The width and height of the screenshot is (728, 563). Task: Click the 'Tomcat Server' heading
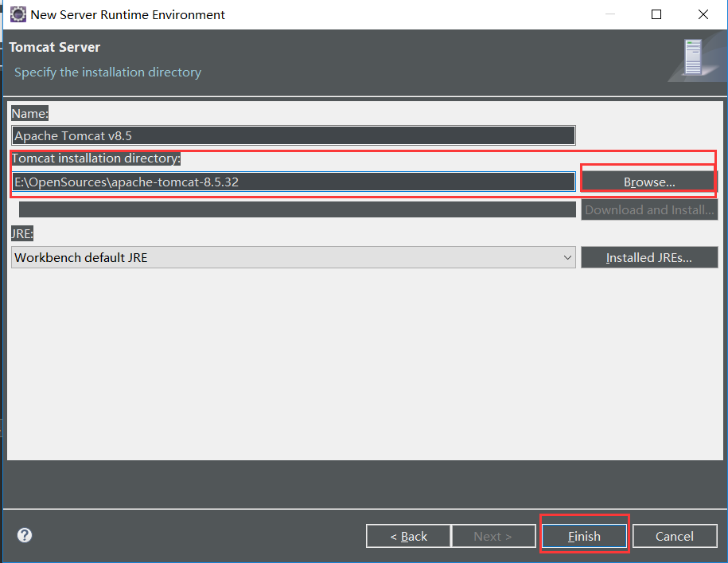click(55, 48)
